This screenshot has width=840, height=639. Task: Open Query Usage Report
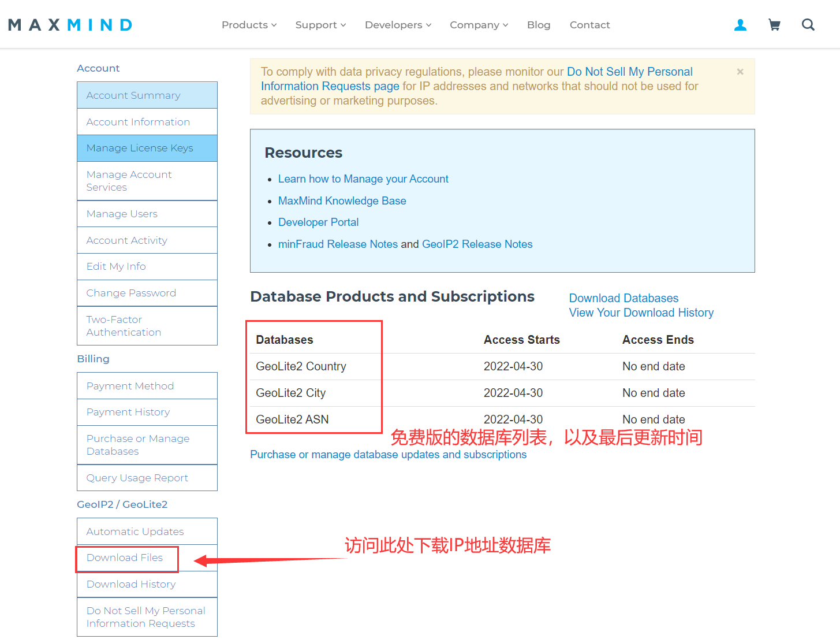point(147,478)
